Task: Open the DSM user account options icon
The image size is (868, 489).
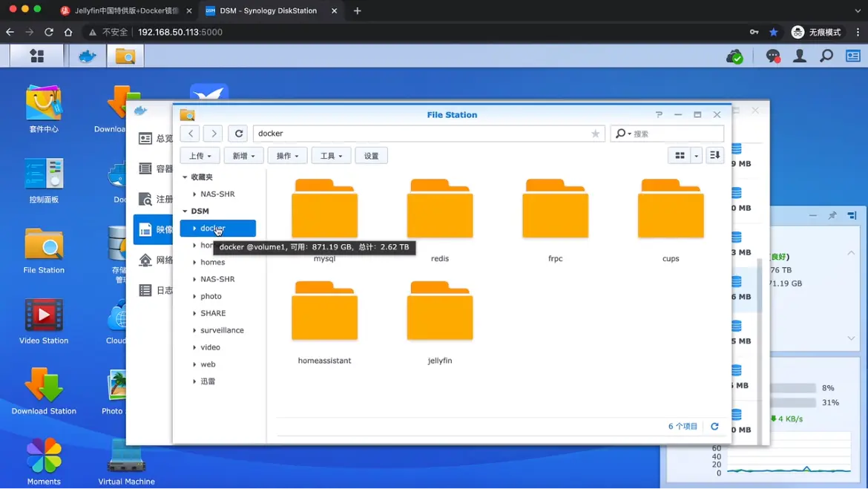Action: coord(800,56)
